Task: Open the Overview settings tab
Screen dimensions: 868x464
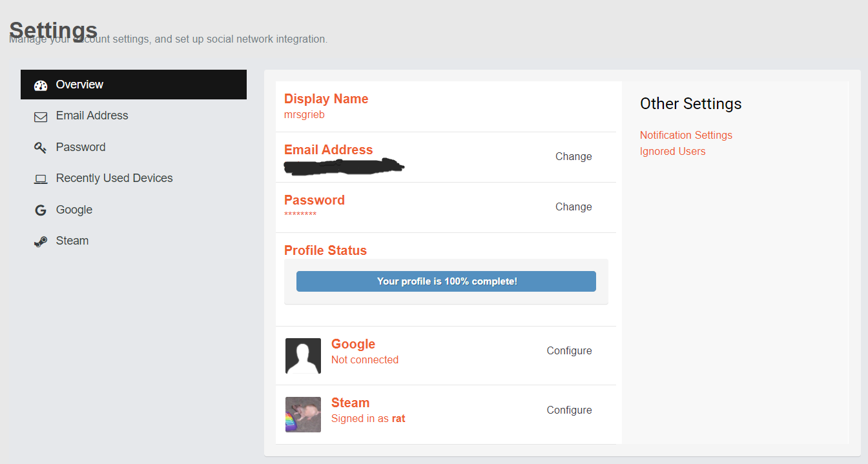Action: coord(79,85)
